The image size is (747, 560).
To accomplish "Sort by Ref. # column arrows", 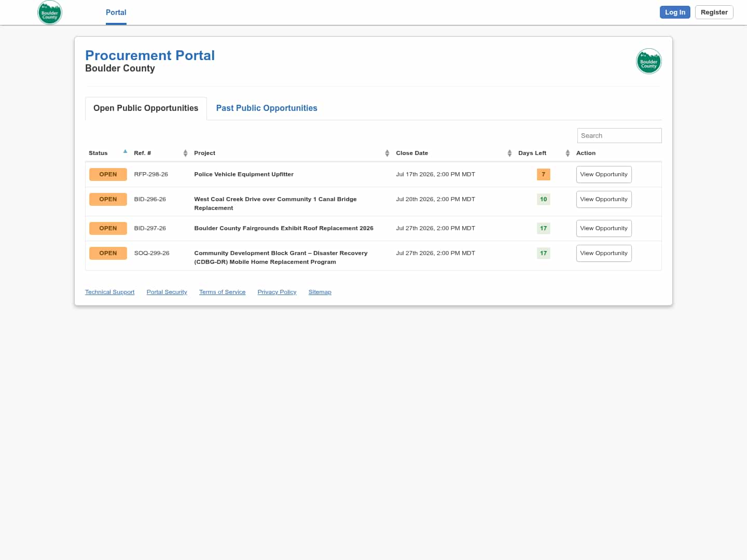I will tap(185, 153).
